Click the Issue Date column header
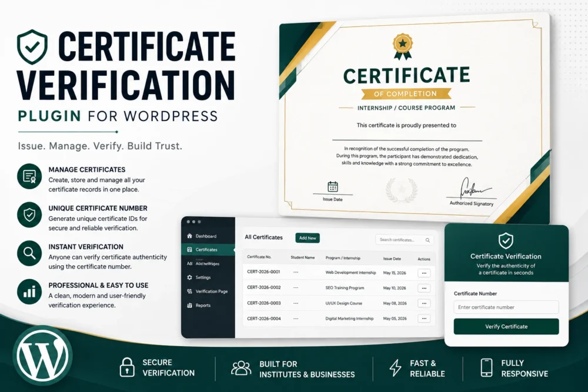Viewport: 588px width, 392px height. [392, 259]
